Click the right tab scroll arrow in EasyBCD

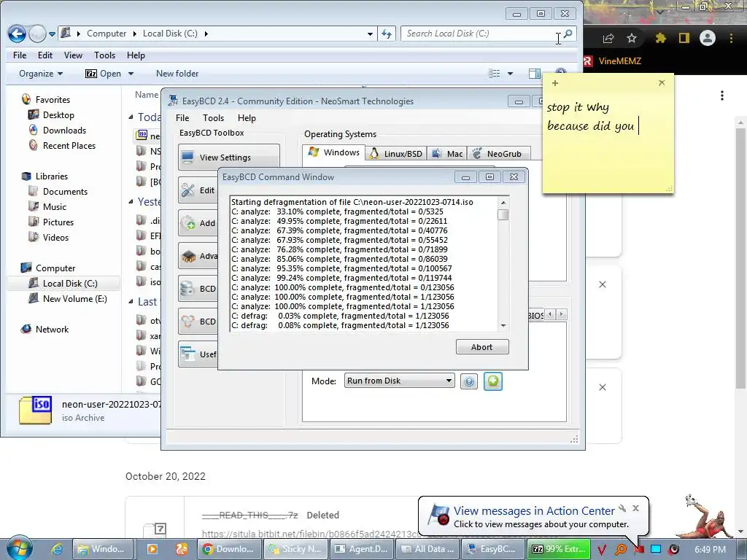click(x=562, y=314)
